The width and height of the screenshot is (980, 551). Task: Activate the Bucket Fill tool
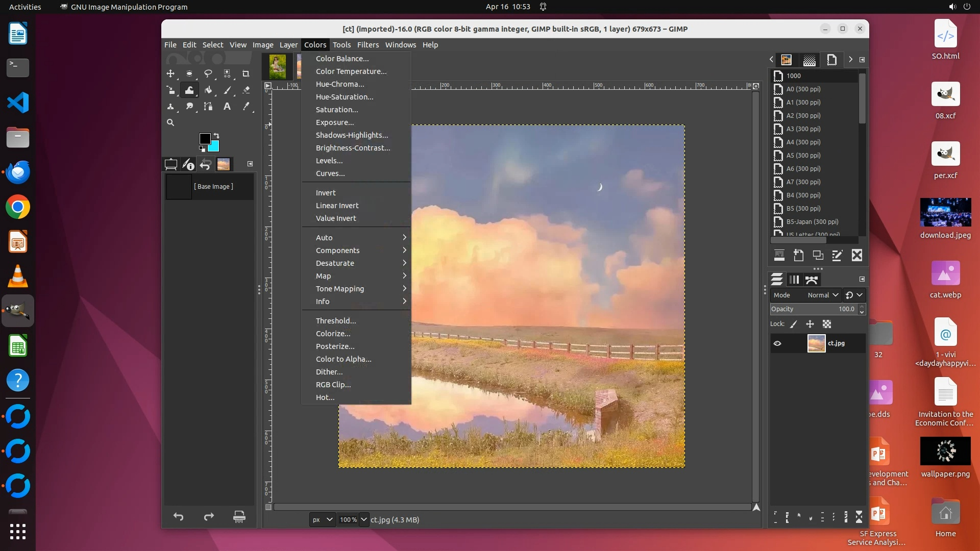point(208,90)
